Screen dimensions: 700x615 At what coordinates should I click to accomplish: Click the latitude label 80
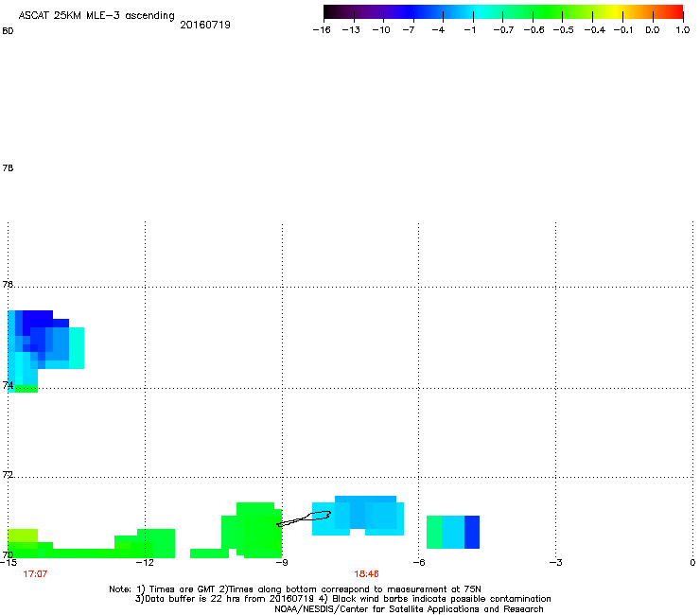[8, 31]
